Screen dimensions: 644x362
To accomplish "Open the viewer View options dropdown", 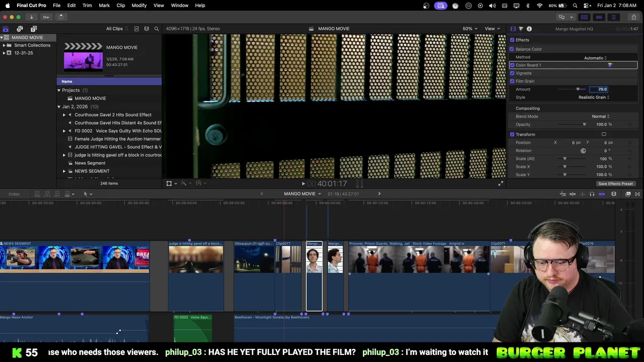I will [492, 29].
